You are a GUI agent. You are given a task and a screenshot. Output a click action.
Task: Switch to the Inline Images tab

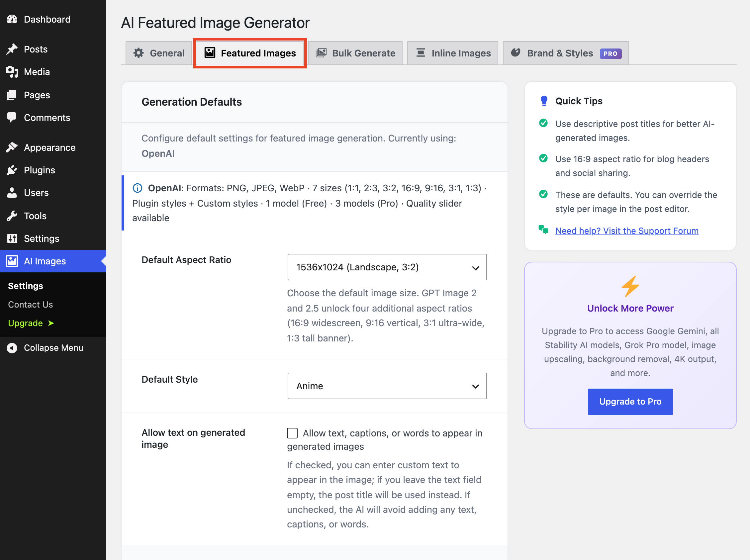coord(452,53)
